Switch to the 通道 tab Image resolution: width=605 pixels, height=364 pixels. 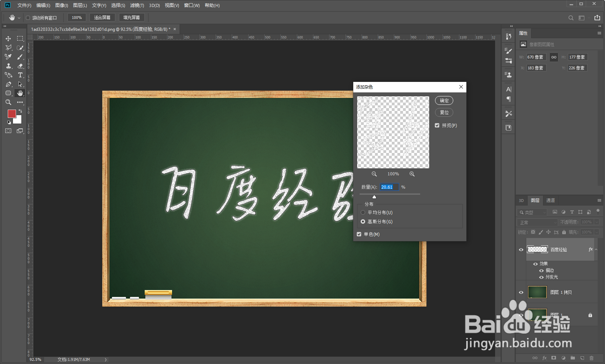[x=550, y=200]
